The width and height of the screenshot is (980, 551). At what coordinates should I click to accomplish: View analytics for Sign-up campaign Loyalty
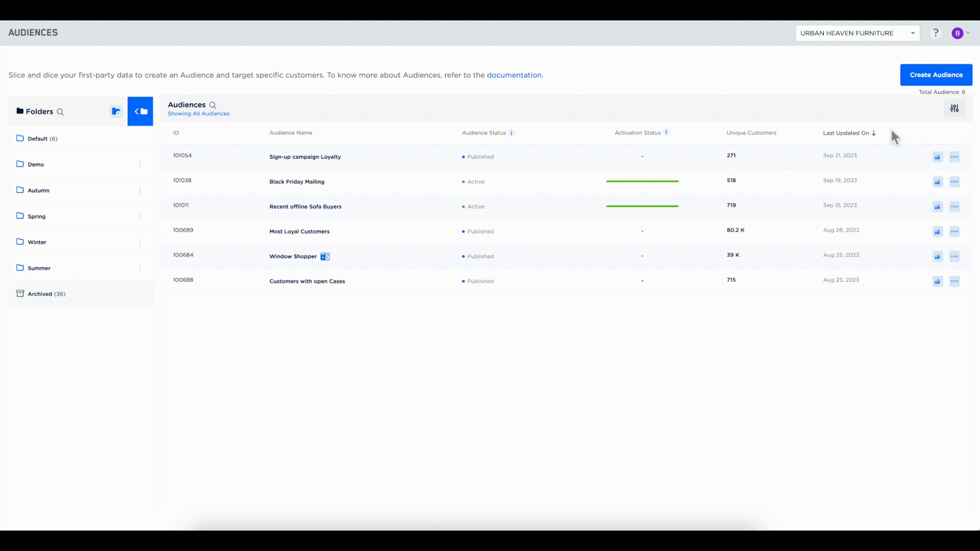pos(937,157)
